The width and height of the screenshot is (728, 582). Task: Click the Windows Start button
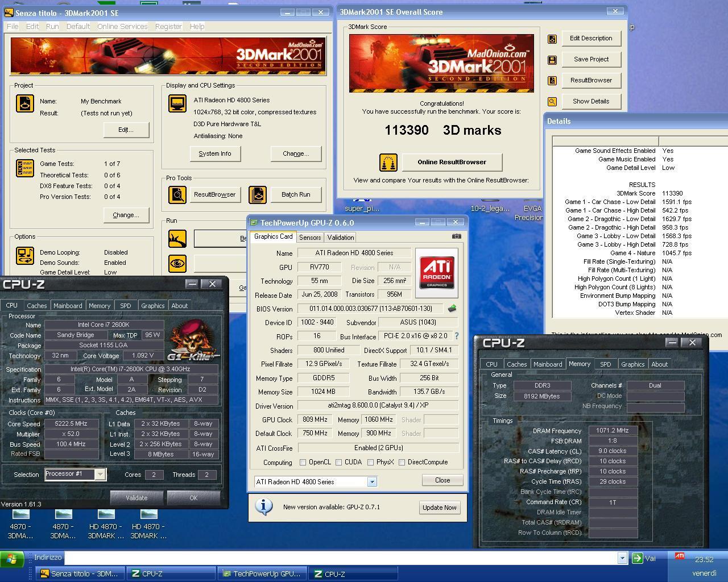[x=12, y=558]
